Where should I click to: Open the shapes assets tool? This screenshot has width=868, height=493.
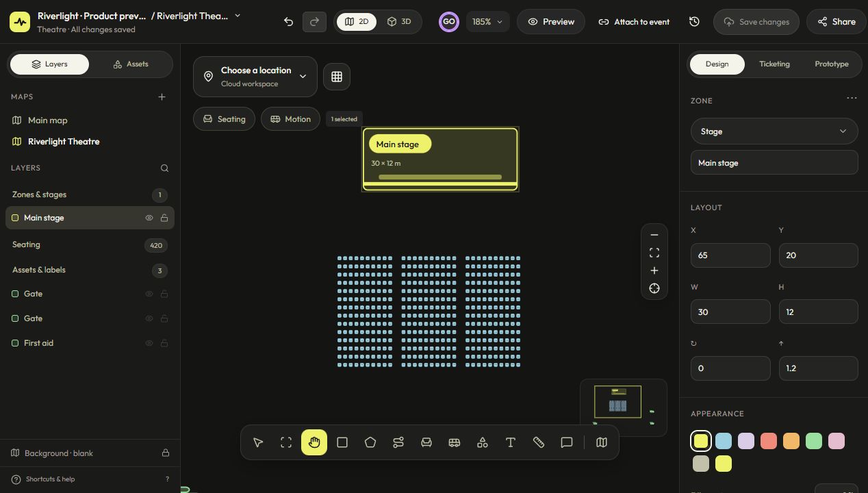click(x=483, y=442)
